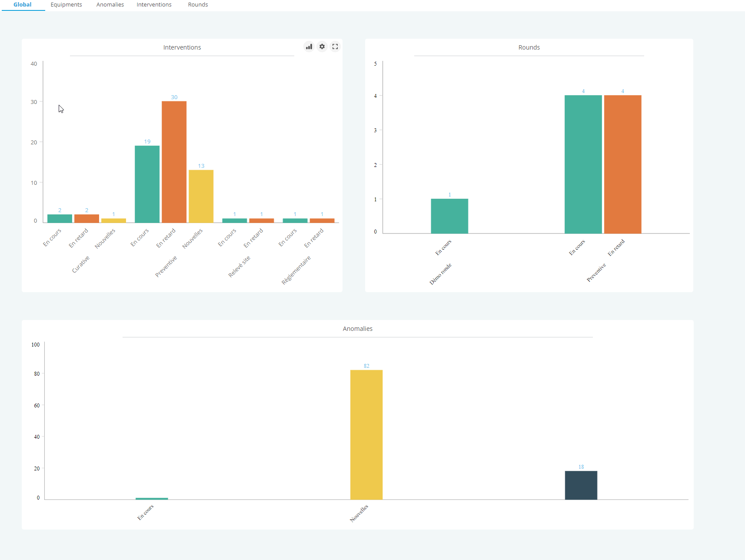Click the Règlementaire category label
The width and height of the screenshot is (745, 560).
click(x=296, y=270)
